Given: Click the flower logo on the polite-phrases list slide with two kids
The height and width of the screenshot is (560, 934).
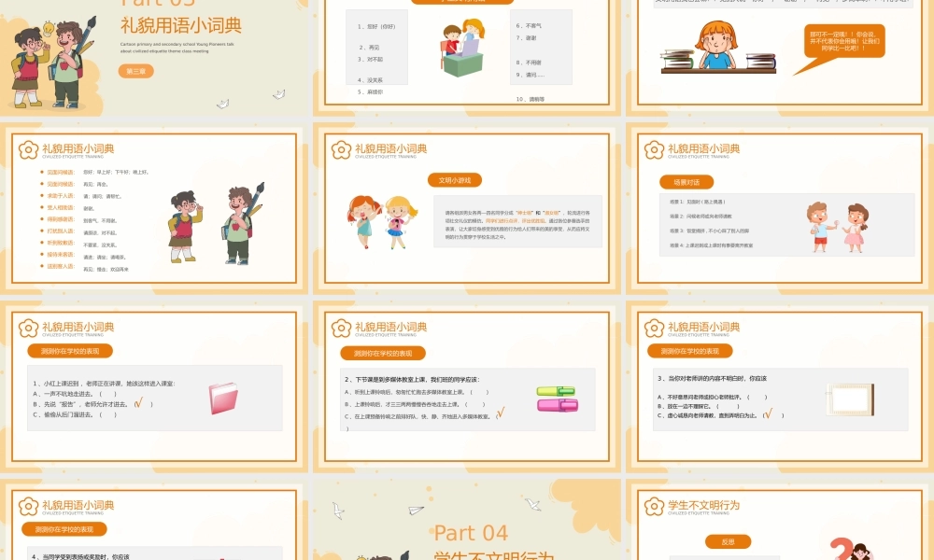Looking at the screenshot, I should [x=29, y=150].
